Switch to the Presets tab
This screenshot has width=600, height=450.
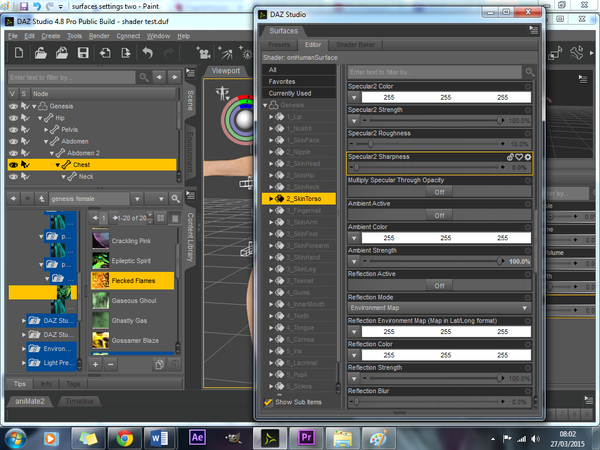coord(279,45)
